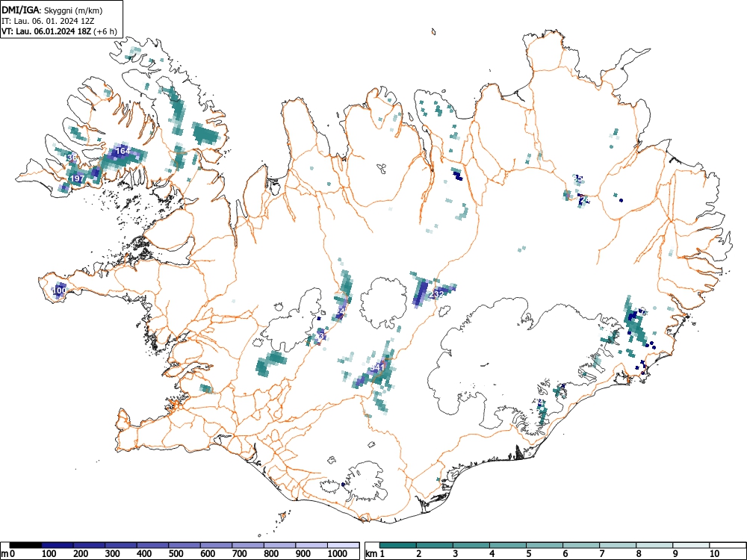
Task: Click the 'IT: Lau. 06. 01. 2024 12Z' line
Action: click(46, 21)
